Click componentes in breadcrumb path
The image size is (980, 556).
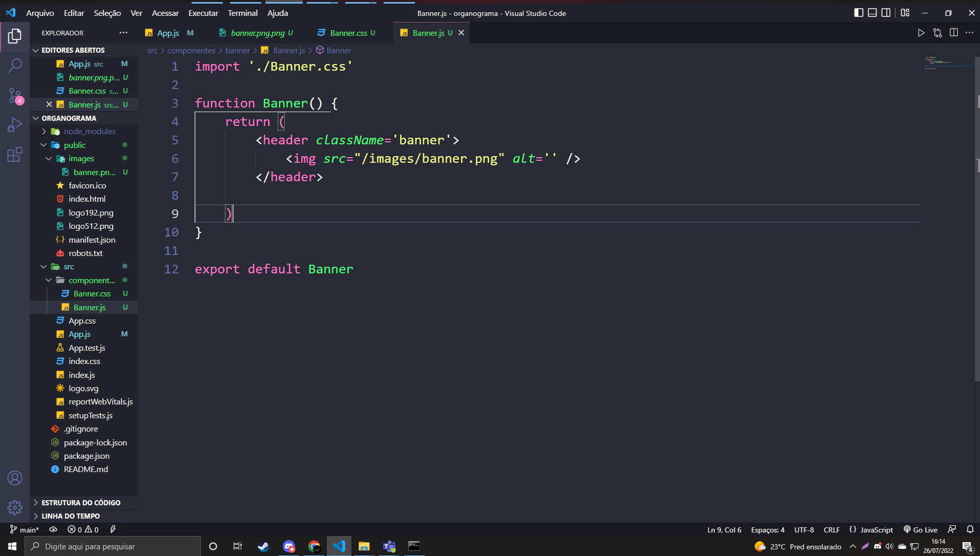pos(191,50)
